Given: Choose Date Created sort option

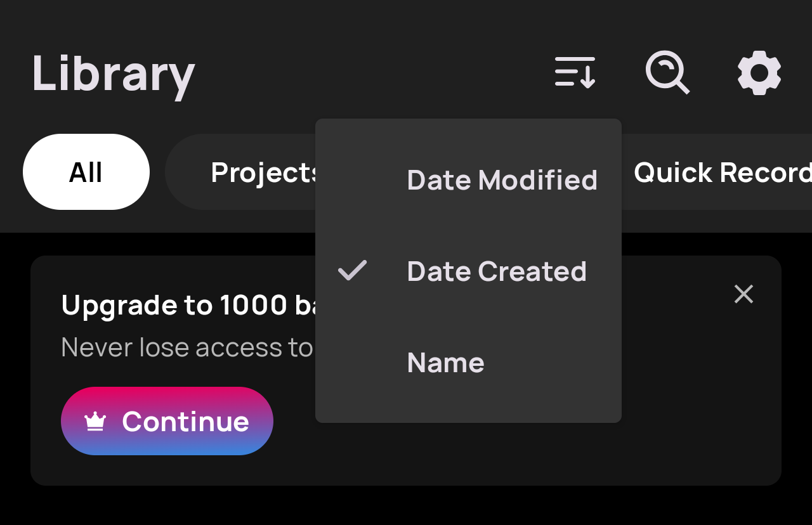Looking at the screenshot, I should [x=496, y=271].
